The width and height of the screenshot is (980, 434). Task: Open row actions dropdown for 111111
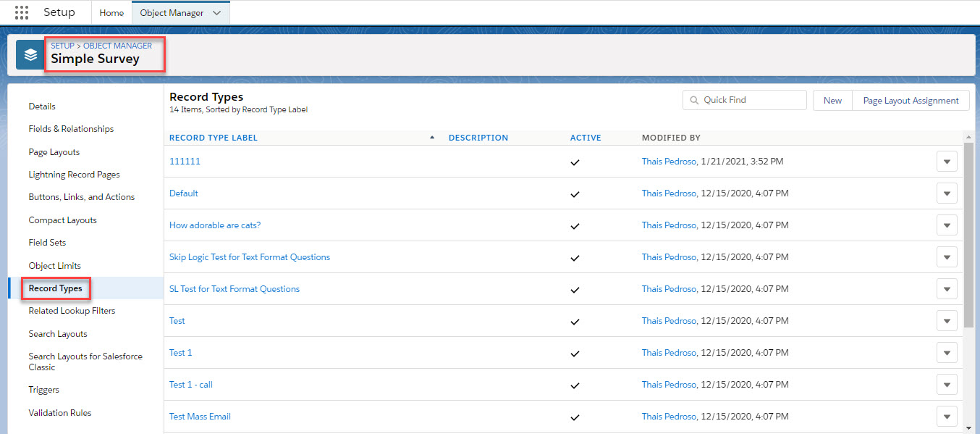pos(947,162)
